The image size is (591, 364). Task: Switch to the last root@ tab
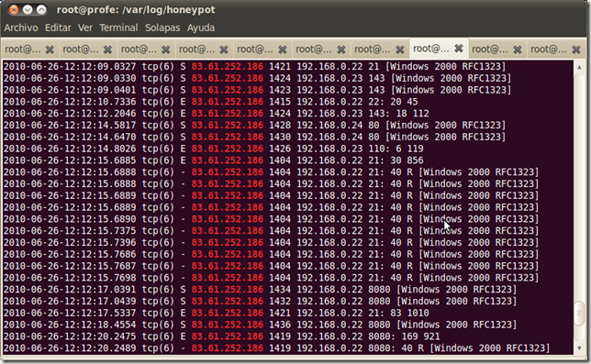click(549, 50)
